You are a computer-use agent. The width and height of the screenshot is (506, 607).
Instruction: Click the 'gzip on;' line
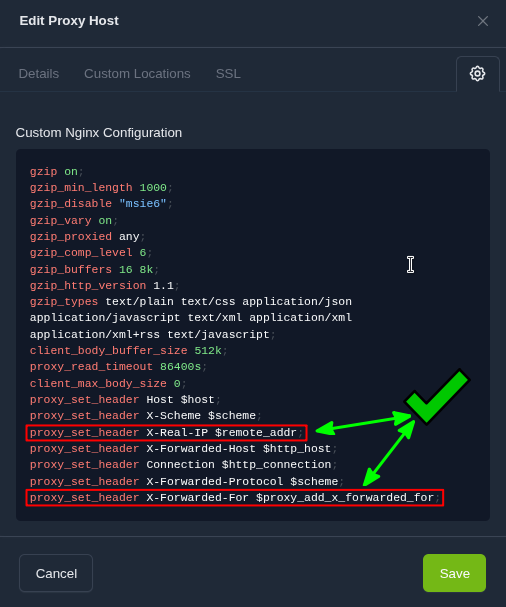point(57,171)
